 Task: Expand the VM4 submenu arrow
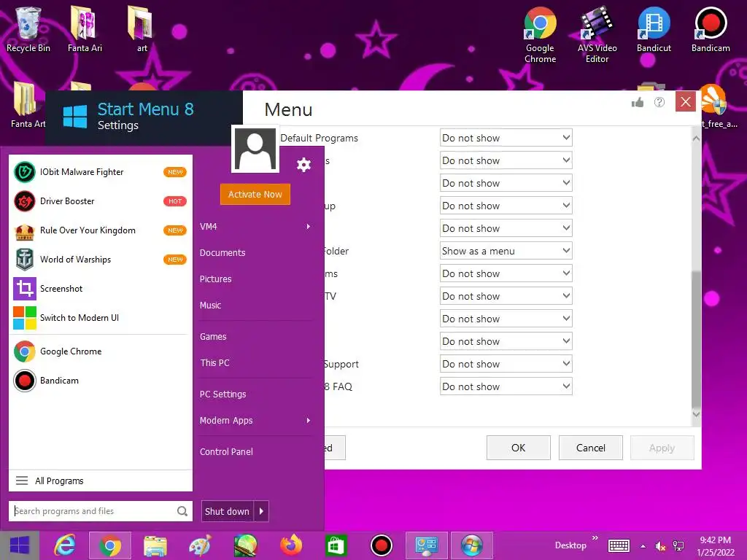(x=309, y=226)
